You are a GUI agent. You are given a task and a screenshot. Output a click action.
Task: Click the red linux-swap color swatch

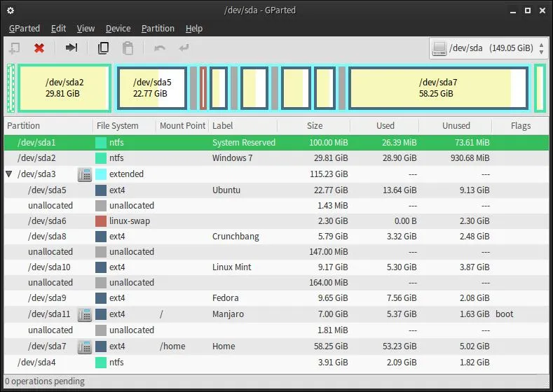click(x=101, y=221)
